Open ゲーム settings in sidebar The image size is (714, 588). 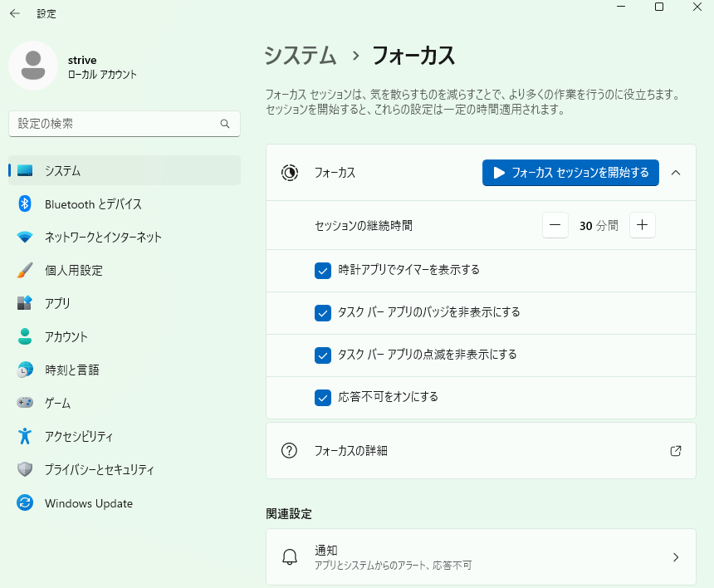(x=125, y=403)
